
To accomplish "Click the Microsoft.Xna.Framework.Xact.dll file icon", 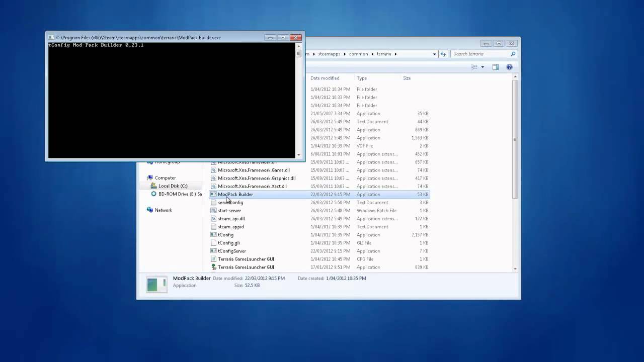I will (213, 187).
